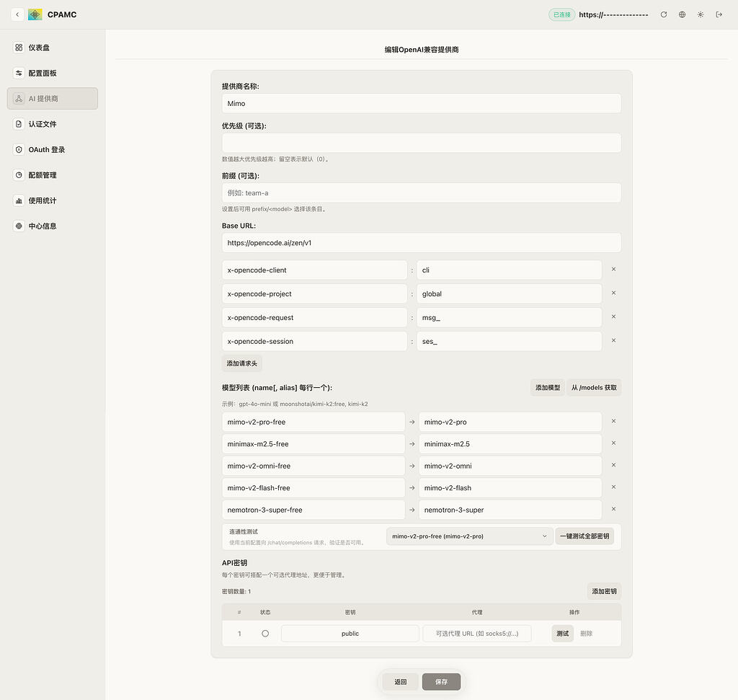Click the back chevron beside CPAMC logo

(17, 14)
